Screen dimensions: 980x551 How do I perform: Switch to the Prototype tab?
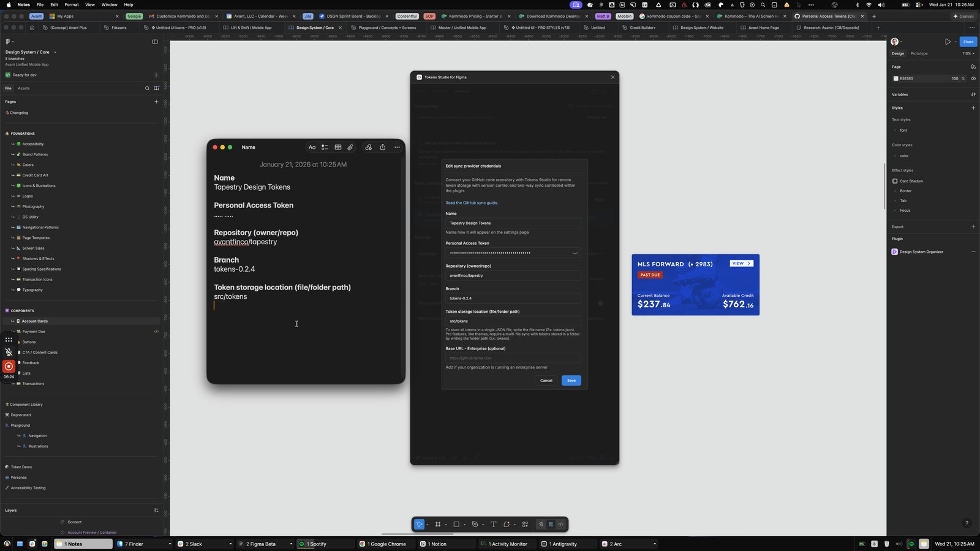(x=919, y=53)
